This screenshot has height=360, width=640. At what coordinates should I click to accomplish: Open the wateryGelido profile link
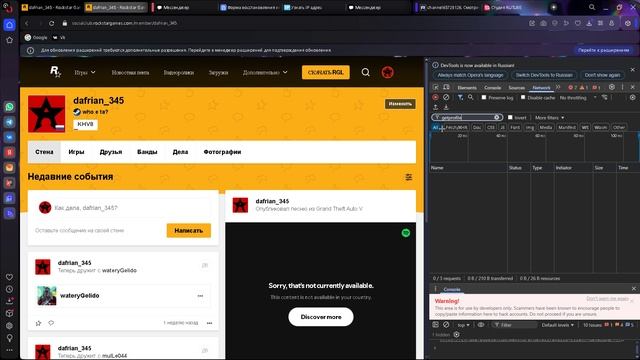click(80, 296)
